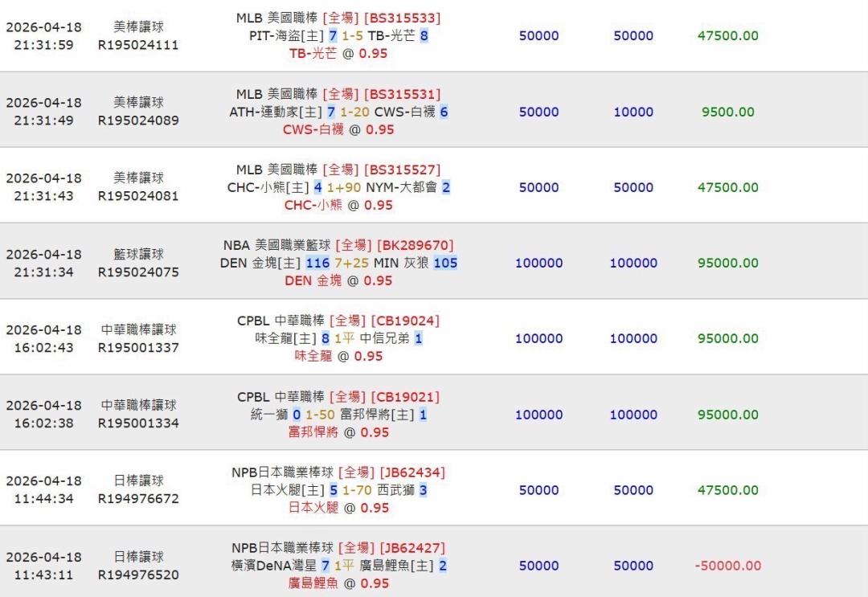Select the 廣島鯉魚 @ 0.95 pick
Viewport: 868px width, 597px height.
coord(338,583)
